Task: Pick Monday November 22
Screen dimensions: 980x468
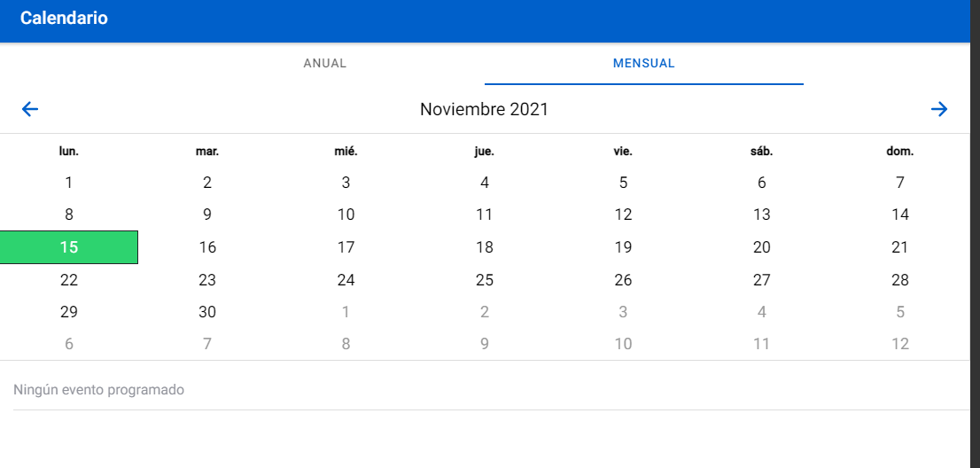Action: (x=69, y=280)
